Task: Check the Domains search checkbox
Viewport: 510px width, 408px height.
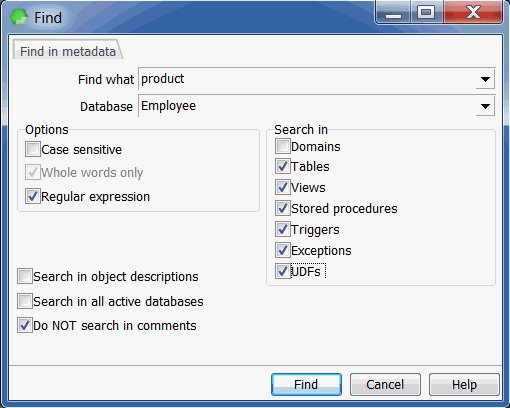Action: click(283, 146)
